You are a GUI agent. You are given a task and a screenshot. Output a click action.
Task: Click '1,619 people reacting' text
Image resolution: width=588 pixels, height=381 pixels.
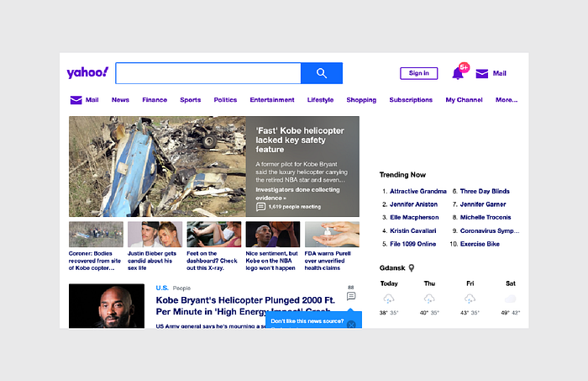295,207
